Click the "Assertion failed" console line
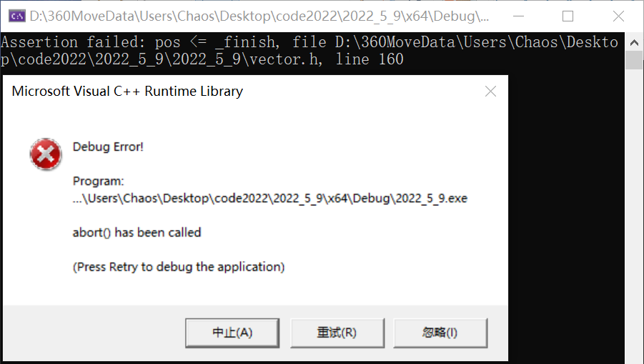Viewport: 644px width, 364px height. (309, 42)
